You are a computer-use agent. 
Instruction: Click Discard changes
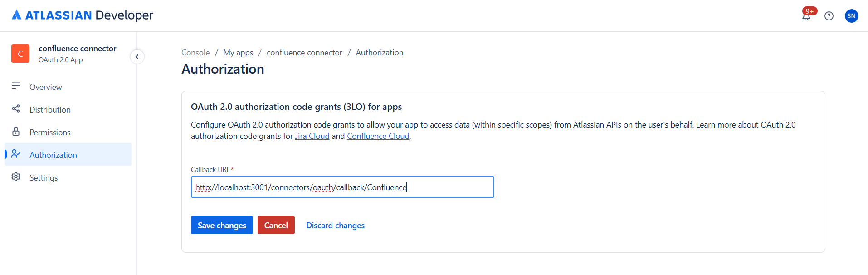click(x=336, y=226)
